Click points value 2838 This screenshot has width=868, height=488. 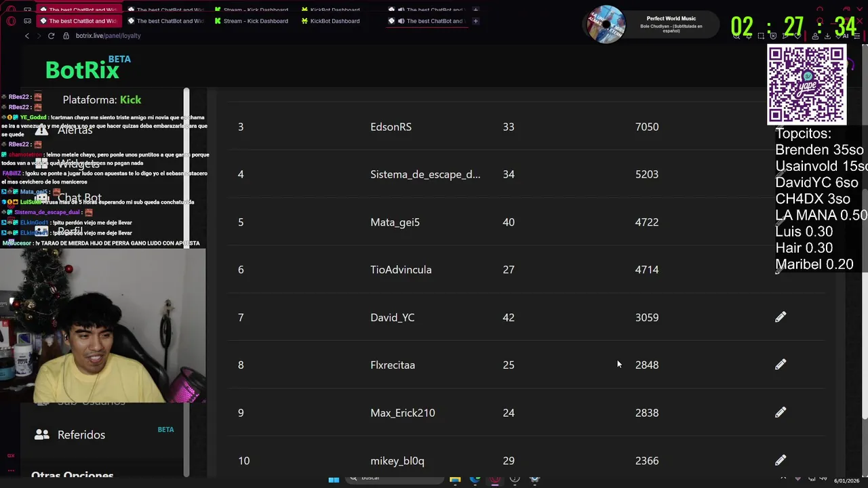pos(647,413)
